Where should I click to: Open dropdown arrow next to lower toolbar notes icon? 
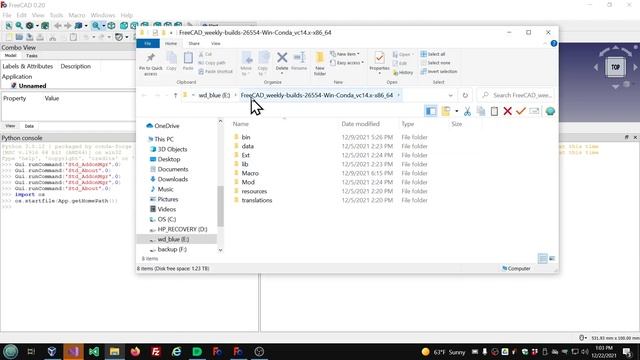click(456, 111)
